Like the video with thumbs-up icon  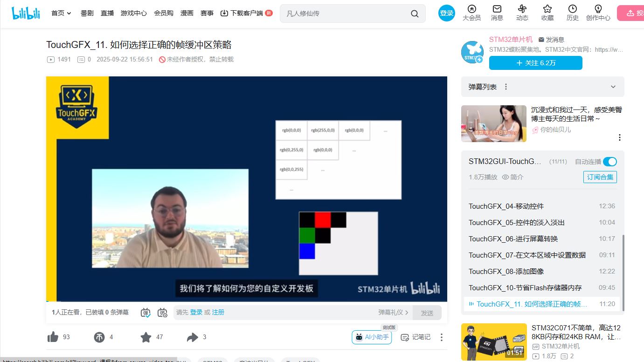pos(53,337)
